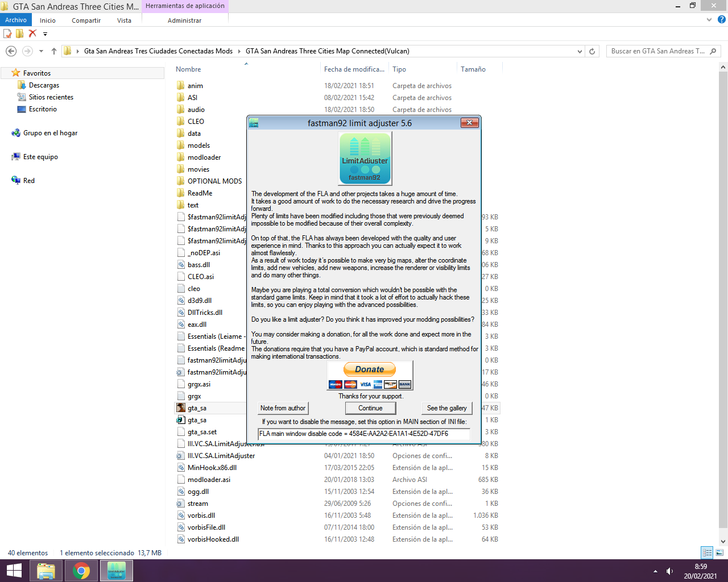This screenshot has height=582, width=728.
Task: Click the Refresh button in address bar
Action: 592,51
